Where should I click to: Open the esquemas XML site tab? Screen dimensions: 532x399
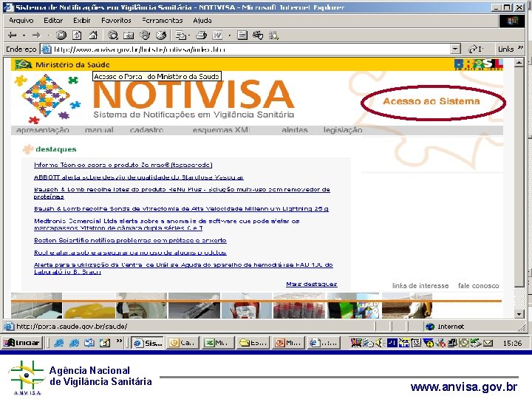tap(221, 130)
